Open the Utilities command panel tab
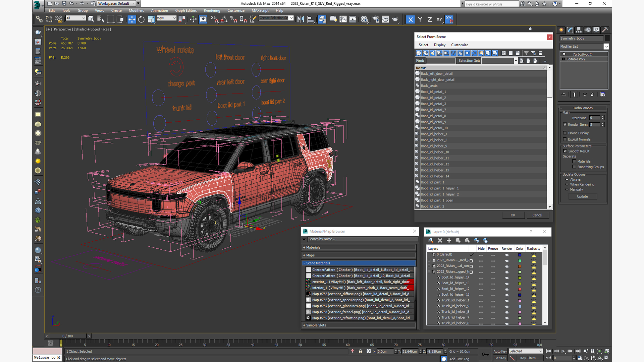The height and width of the screenshot is (362, 644). pyautogui.click(x=605, y=30)
